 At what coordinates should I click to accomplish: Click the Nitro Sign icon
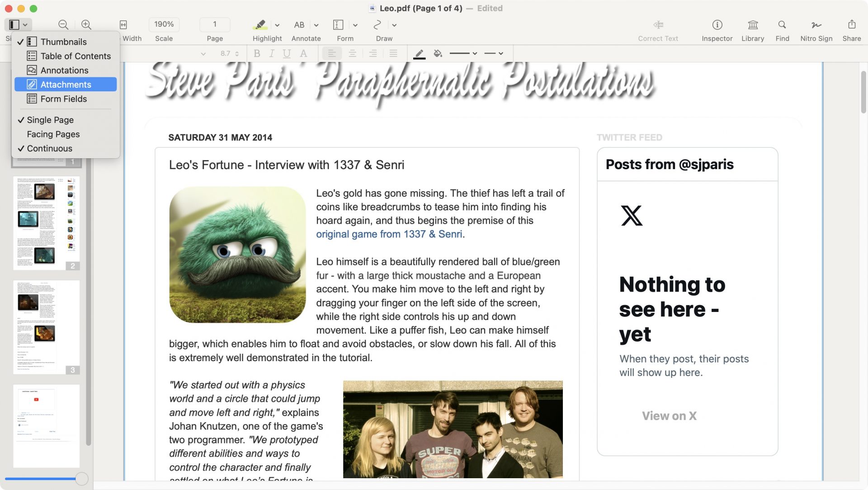pyautogui.click(x=816, y=25)
